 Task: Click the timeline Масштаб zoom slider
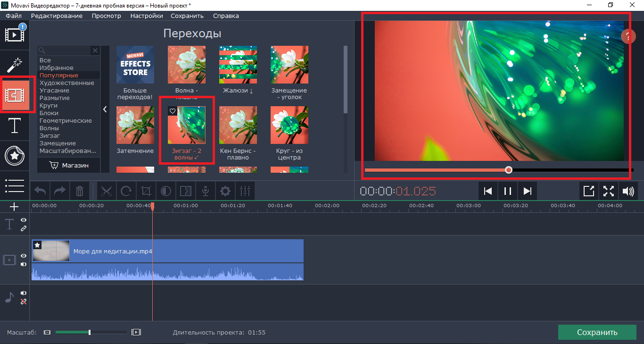coord(90,332)
